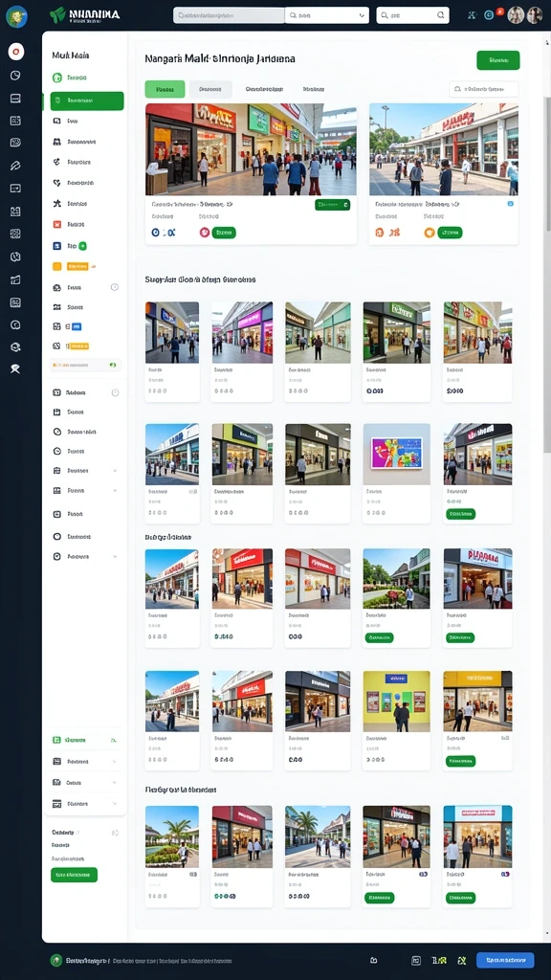Open the pink-signed storefront thumbnail
Screen dimensions: 551x980
point(242,332)
